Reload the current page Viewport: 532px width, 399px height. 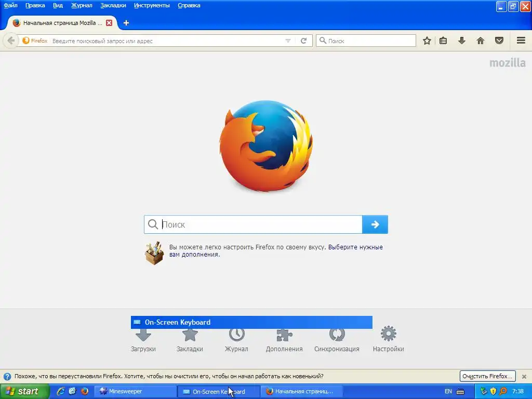coord(303,41)
